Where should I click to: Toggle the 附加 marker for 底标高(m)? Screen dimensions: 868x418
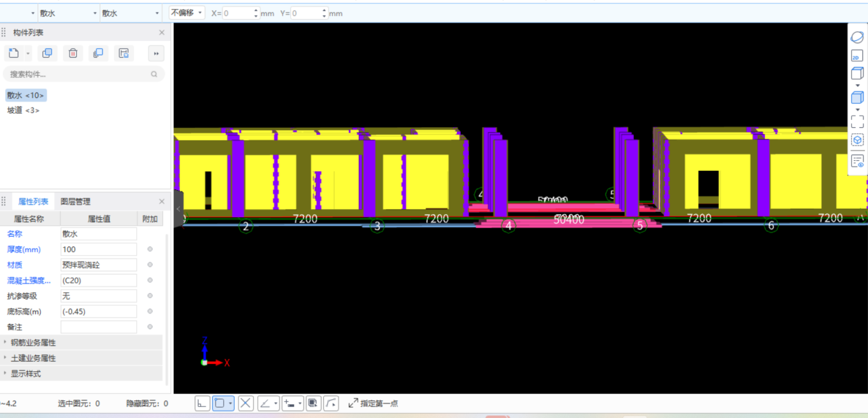150,312
